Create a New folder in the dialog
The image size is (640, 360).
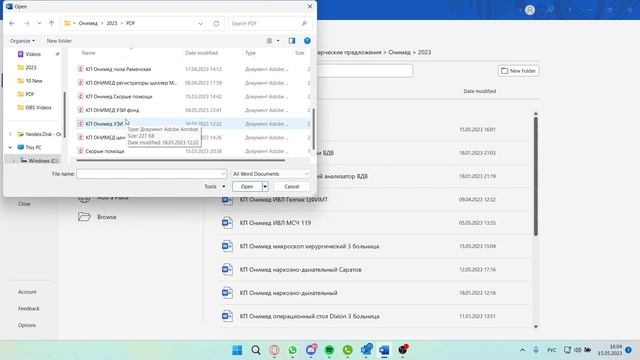click(x=59, y=41)
